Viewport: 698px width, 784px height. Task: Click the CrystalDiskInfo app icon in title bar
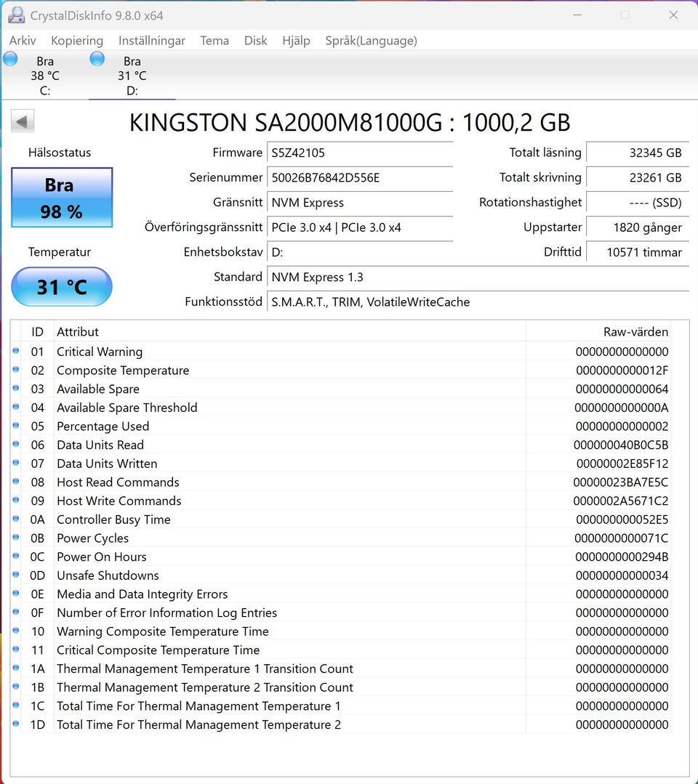coord(16,15)
